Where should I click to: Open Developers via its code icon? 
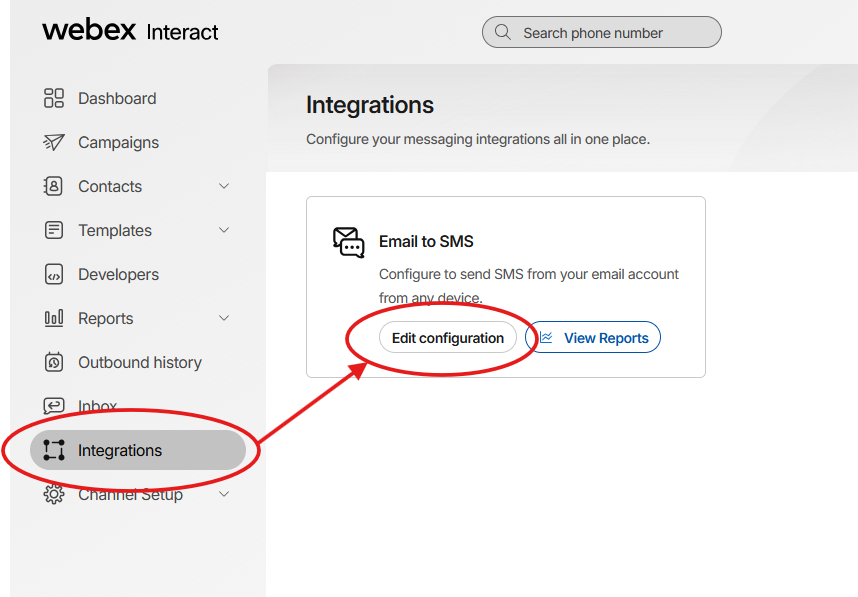pos(54,274)
